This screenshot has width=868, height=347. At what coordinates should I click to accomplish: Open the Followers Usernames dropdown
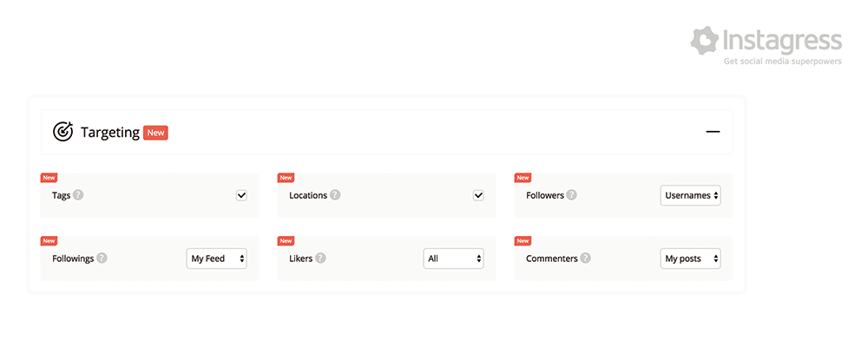(690, 195)
